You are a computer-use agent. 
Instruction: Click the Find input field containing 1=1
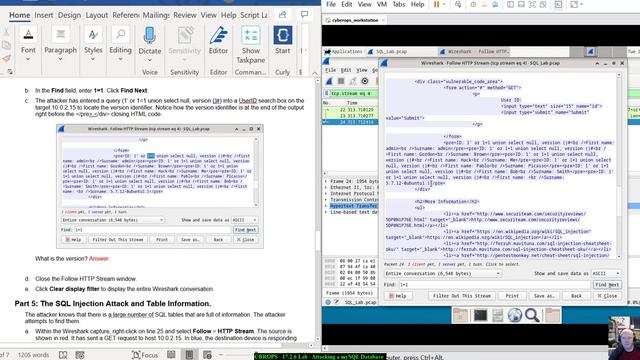click(x=494, y=284)
